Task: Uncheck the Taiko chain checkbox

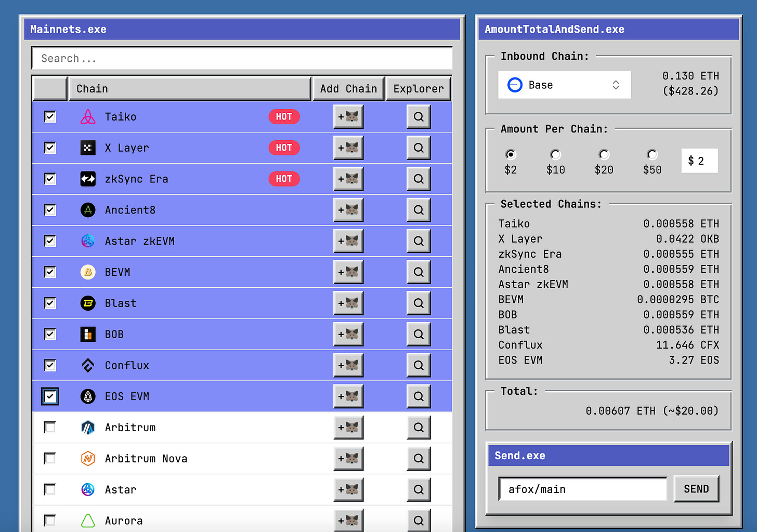Action: (x=50, y=117)
